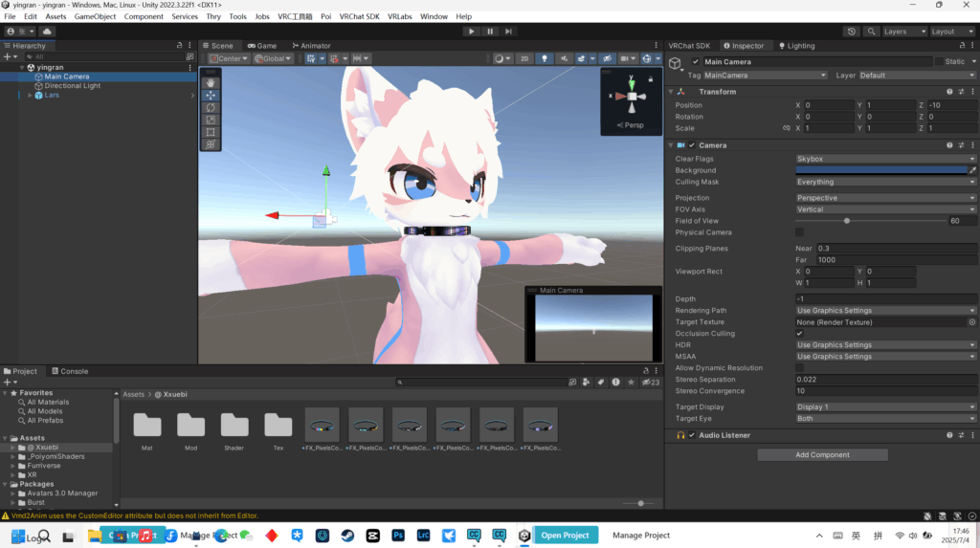Image resolution: width=980 pixels, height=548 pixels.
Task: Open cloud services icon
Action: coord(47,32)
